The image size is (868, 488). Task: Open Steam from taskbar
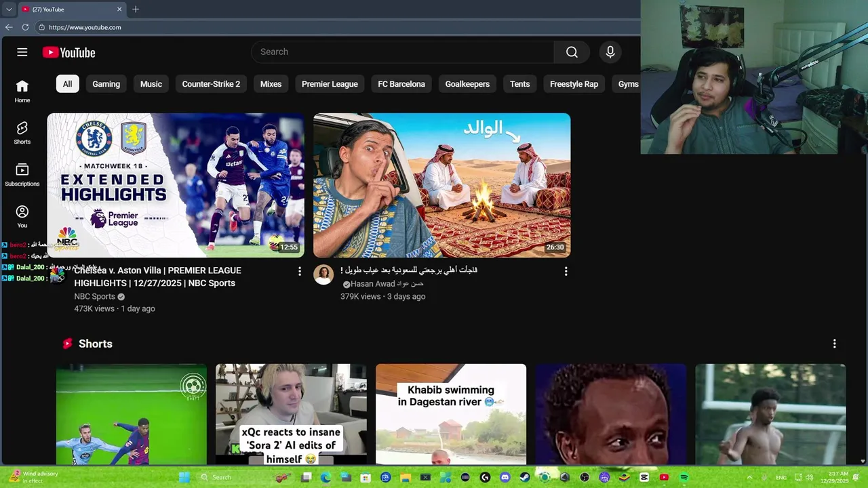coord(525,477)
